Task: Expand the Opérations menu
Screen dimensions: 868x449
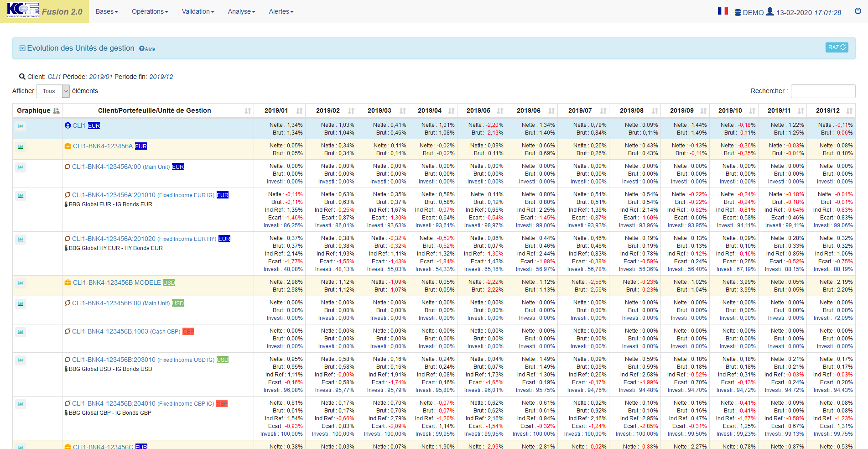Action: coord(150,11)
